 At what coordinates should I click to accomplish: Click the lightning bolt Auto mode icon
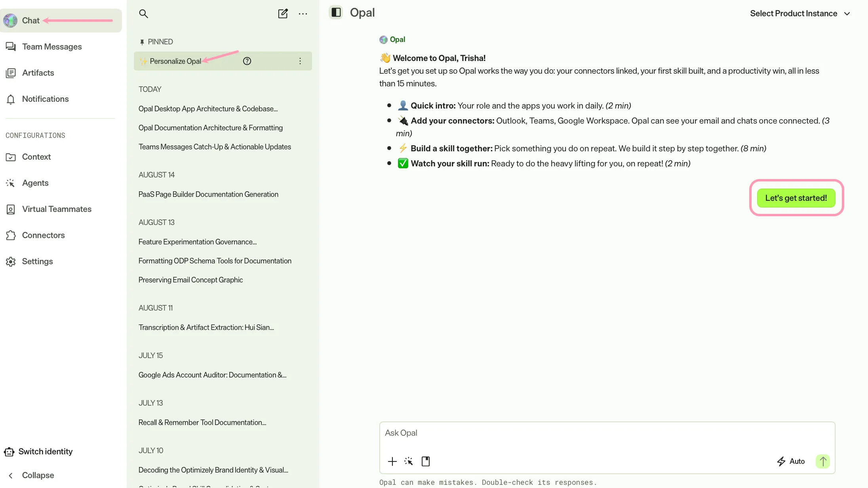click(x=781, y=461)
